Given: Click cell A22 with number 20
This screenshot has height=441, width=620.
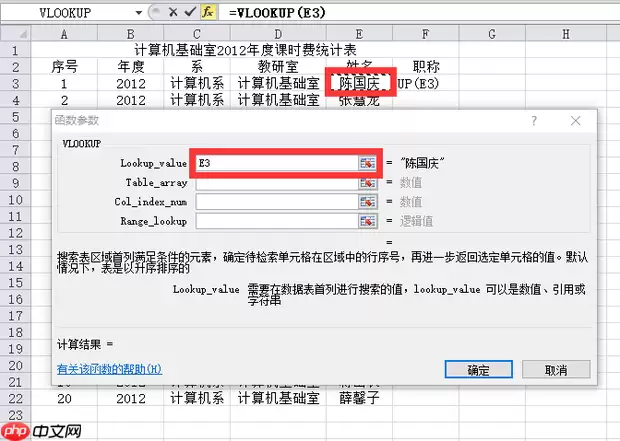Looking at the screenshot, I should click(64, 398).
